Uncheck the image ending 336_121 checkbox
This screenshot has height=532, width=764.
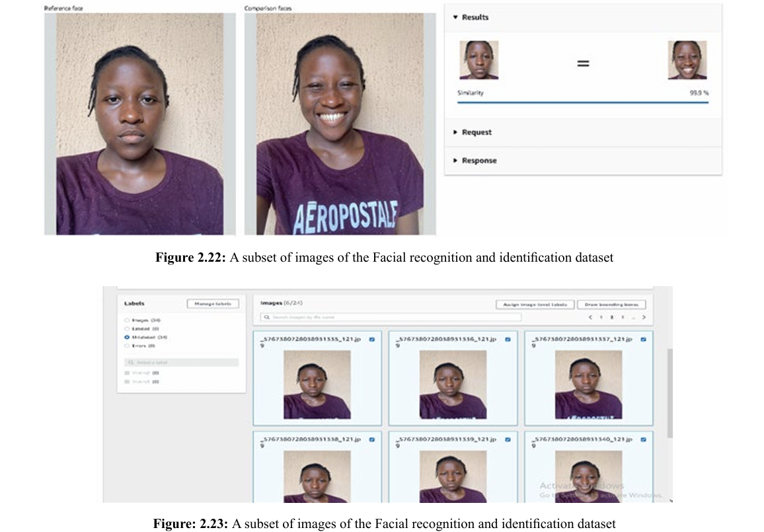[x=508, y=339]
